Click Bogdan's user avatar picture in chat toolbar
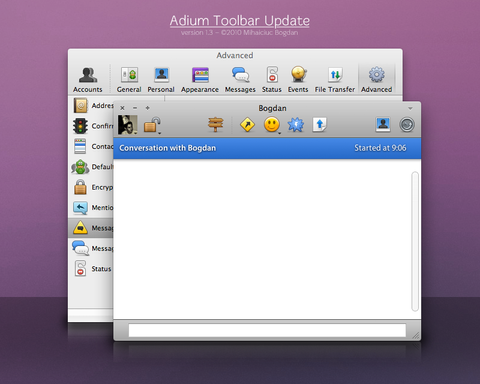The image size is (480, 384). tap(128, 125)
